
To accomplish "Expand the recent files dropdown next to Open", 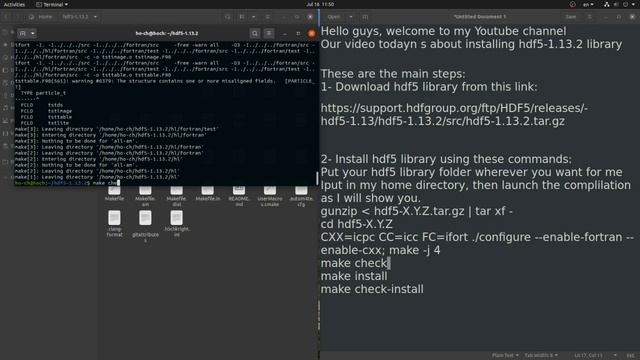I will [351, 17].
